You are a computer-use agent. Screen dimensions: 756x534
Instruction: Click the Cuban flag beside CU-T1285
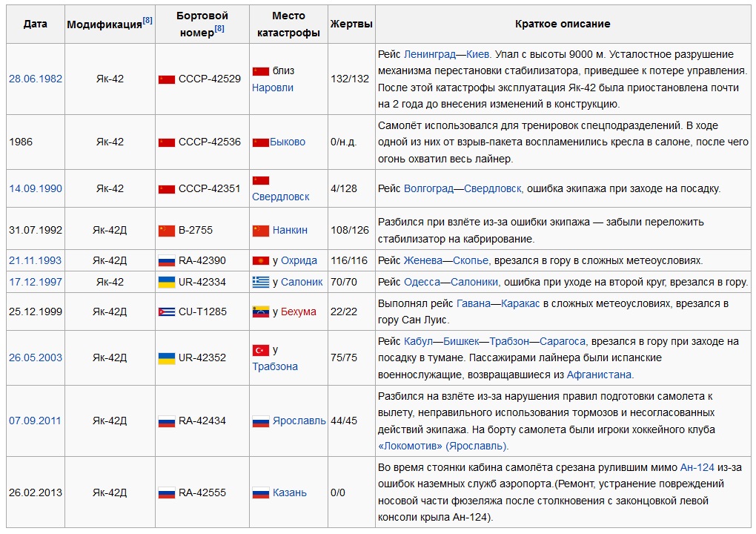(166, 311)
